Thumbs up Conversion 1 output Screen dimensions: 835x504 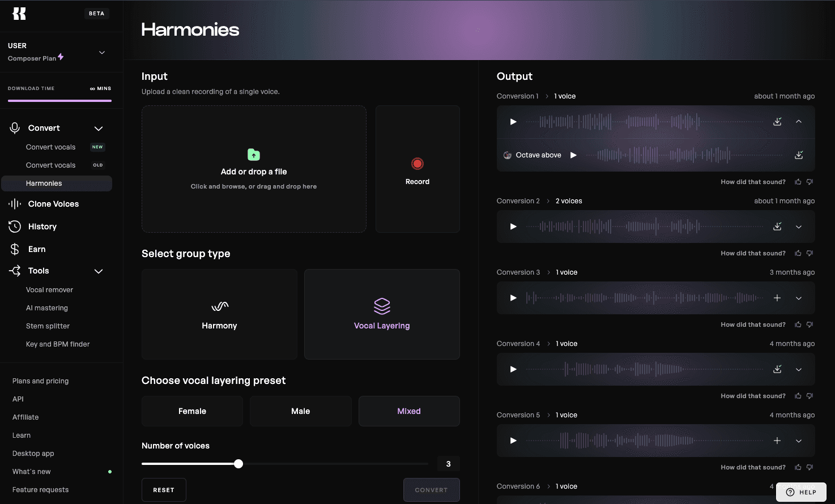click(x=798, y=182)
